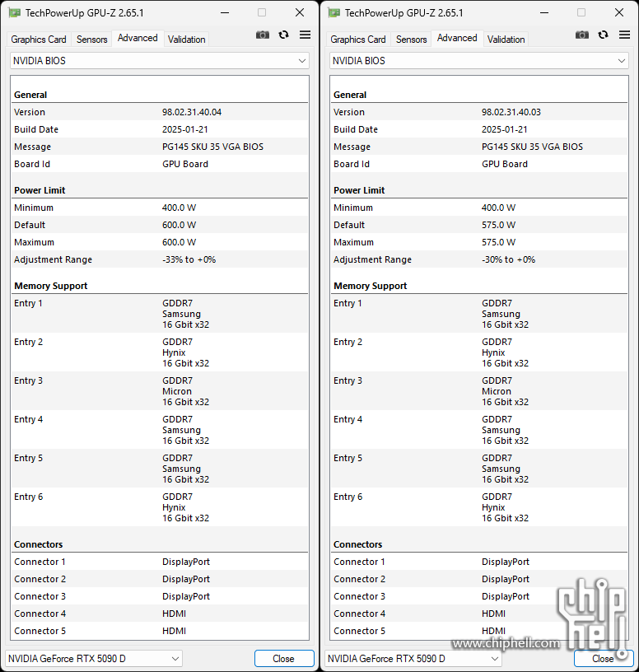
Task: Click Memory Support heading in left window
Action: (50, 286)
